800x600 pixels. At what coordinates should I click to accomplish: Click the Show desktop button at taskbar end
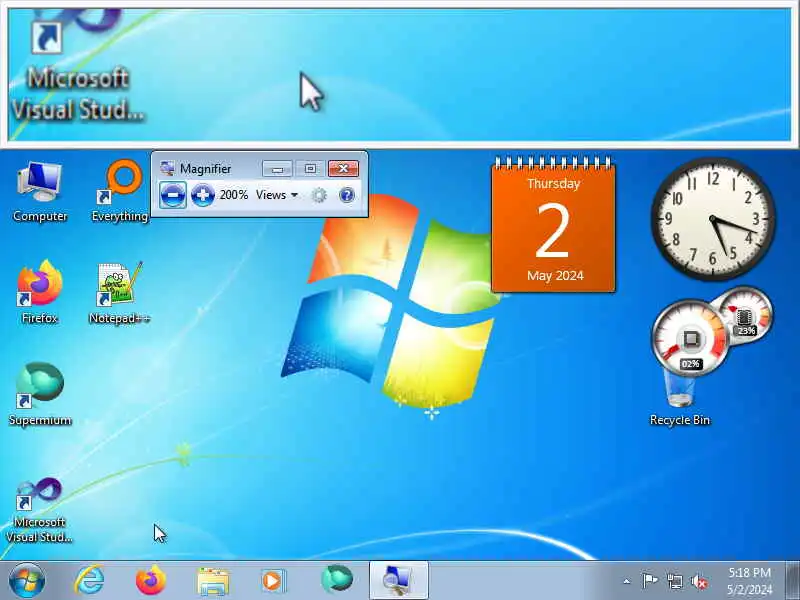[793, 580]
